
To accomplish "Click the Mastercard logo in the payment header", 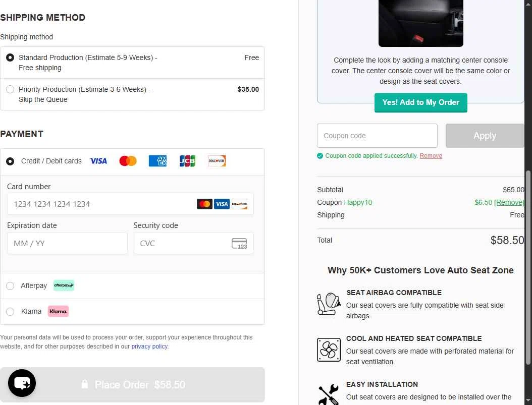I will (x=128, y=161).
